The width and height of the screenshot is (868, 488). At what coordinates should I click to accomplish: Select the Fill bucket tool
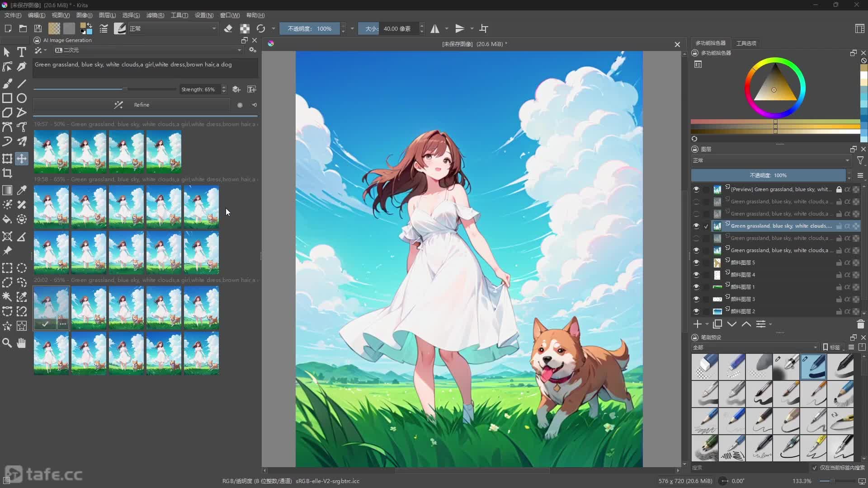click(7, 220)
